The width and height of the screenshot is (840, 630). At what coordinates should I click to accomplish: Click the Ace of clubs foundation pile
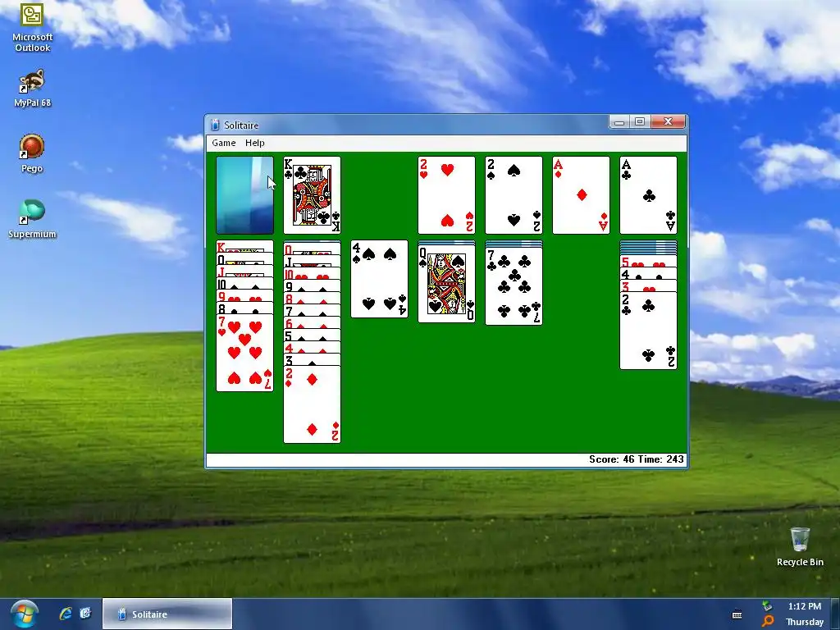648,195
